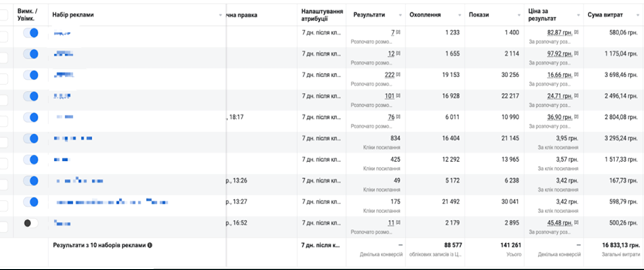Click the icon next to result 101
Image resolution: width=644 pixels, height=270 pixels.
[x=398, y=96]
